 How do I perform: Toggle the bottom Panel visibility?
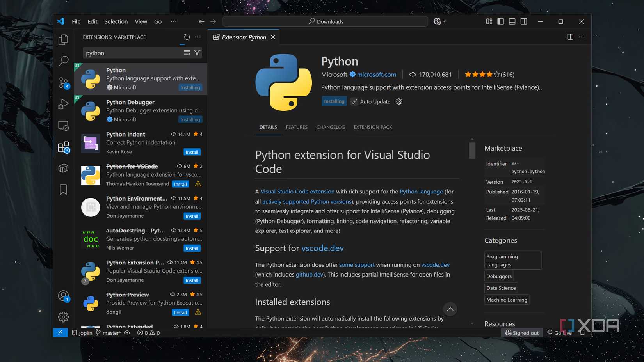click(x=512, y=21)
